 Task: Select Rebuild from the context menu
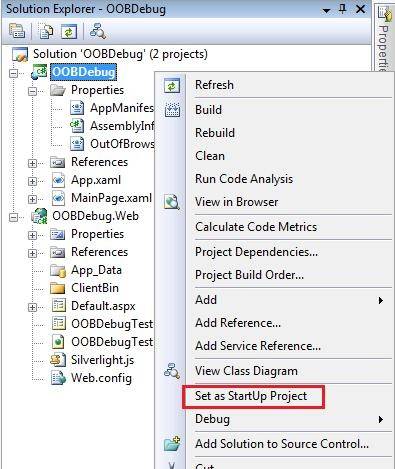point(215,133)
